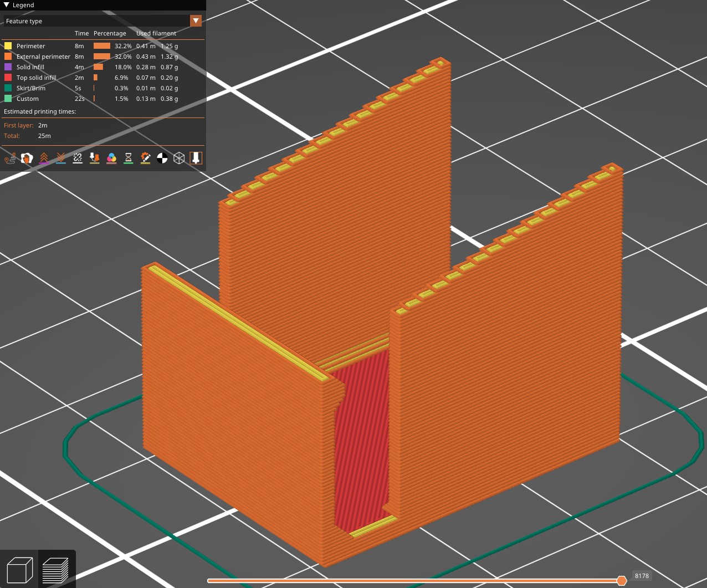
Task: Click the Used filament column header
Action: [156, 33]
